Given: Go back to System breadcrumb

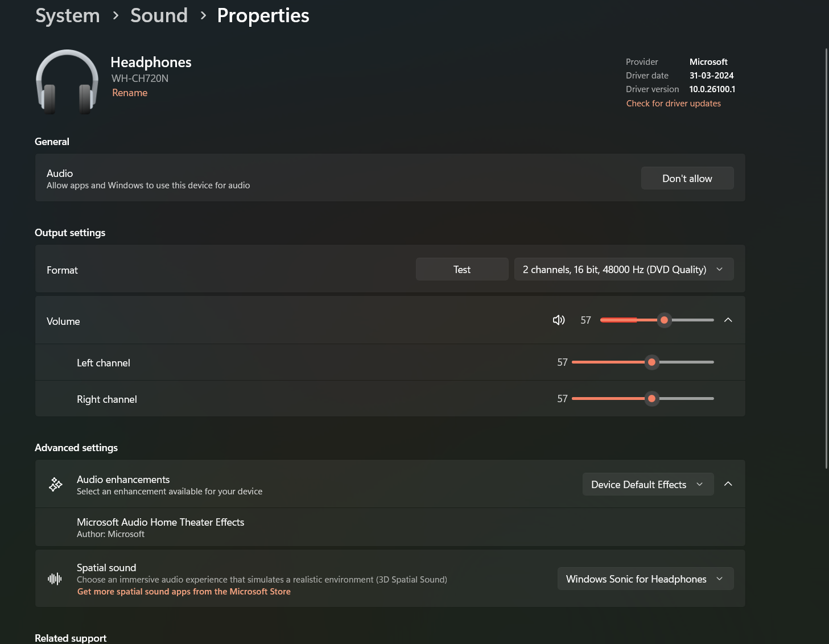Looking at the screenshot, I should click(67, 15).
